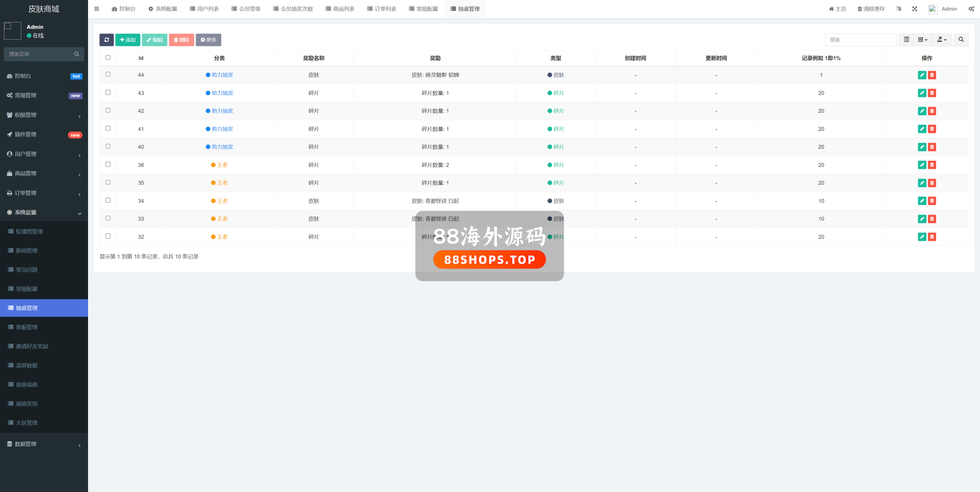Click the green edit icon for row 44
Screen dimensions: 980x492
pos(922,75)
